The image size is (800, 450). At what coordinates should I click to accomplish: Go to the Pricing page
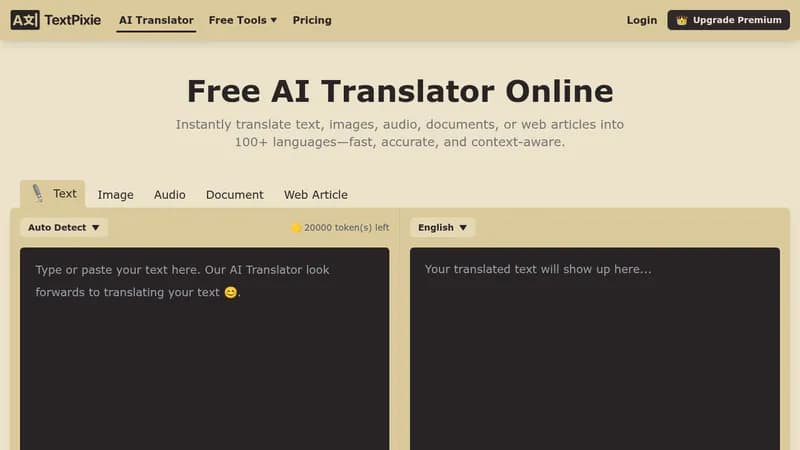[x=312, y=20]
